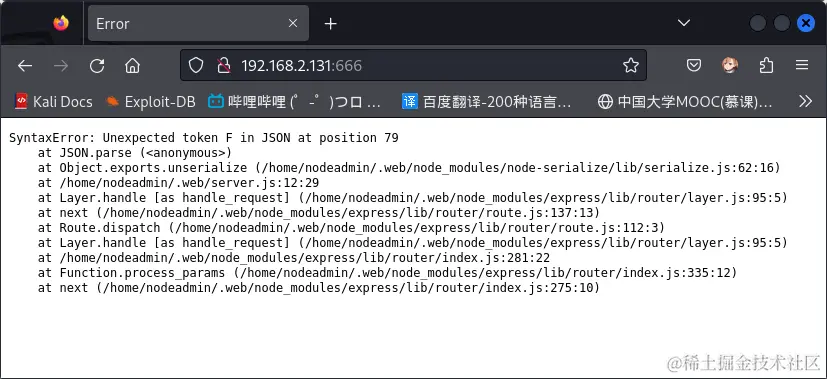Focus the address bar 192.168.2.131:666

[414, 65]
